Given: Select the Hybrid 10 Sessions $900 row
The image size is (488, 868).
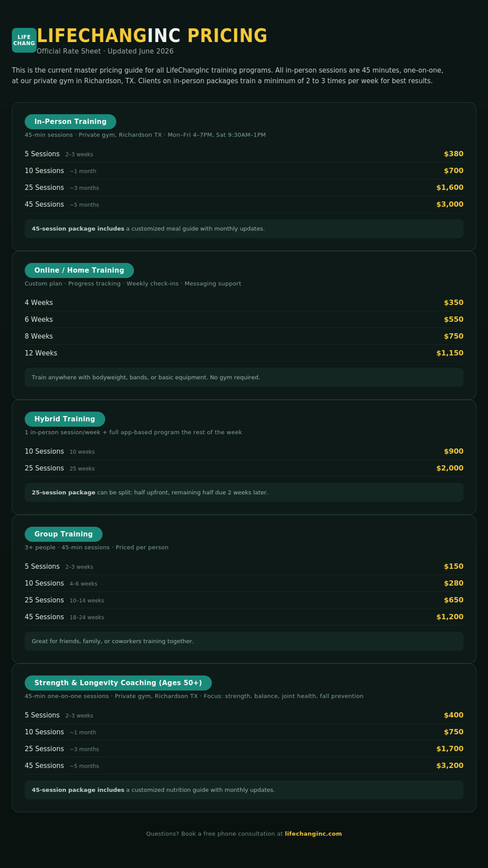Looking at the screenshot, I should [244, 451].
